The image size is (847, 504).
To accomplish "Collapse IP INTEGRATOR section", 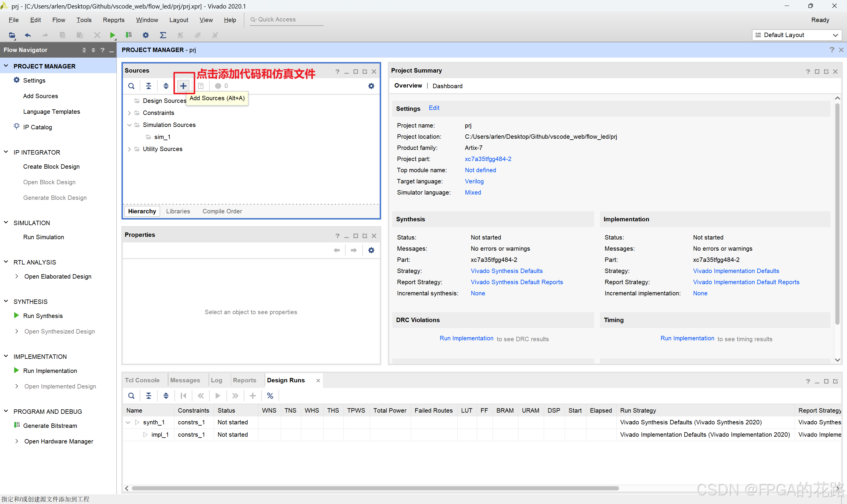I will tap(6, 152).
